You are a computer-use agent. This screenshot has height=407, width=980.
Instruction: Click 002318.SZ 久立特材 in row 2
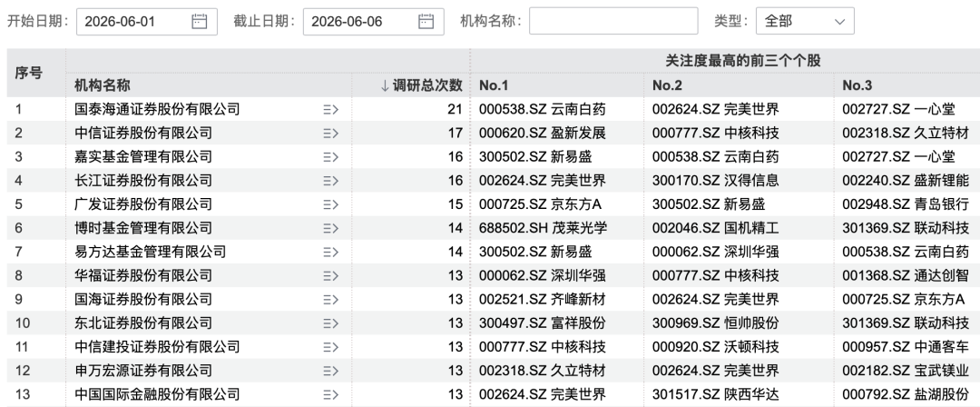906,134
